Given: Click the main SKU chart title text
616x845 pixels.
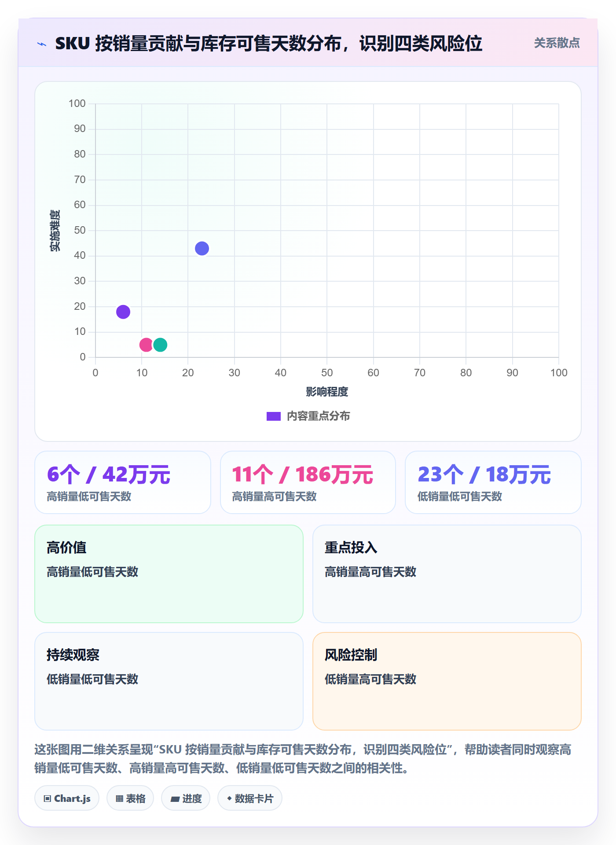Looking at the screenshot, I should [x=268, y=44].
